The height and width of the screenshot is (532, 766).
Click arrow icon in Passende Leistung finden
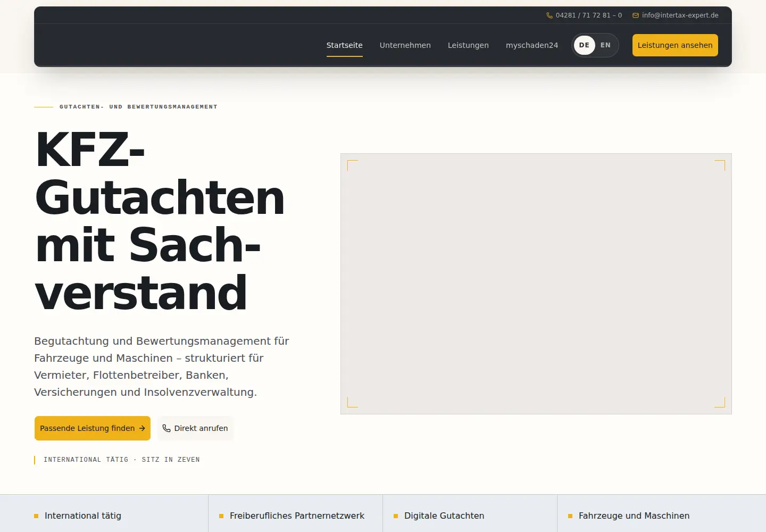[142, 428]
